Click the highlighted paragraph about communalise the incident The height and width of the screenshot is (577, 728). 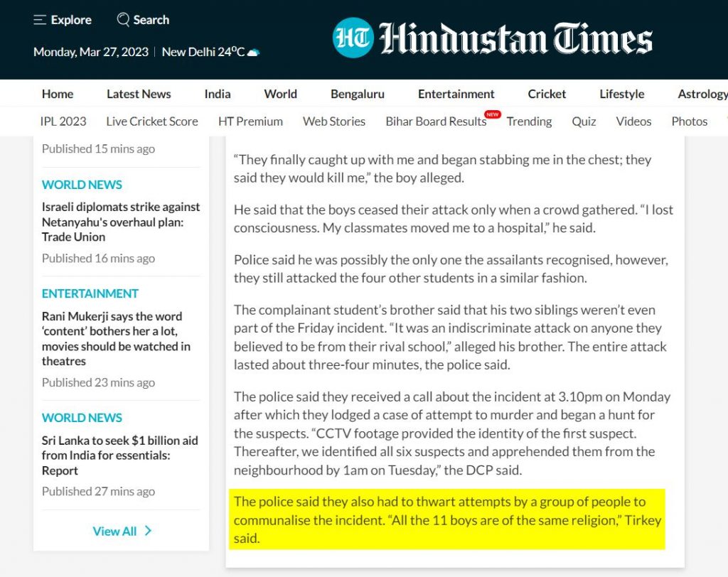point(447,519)
